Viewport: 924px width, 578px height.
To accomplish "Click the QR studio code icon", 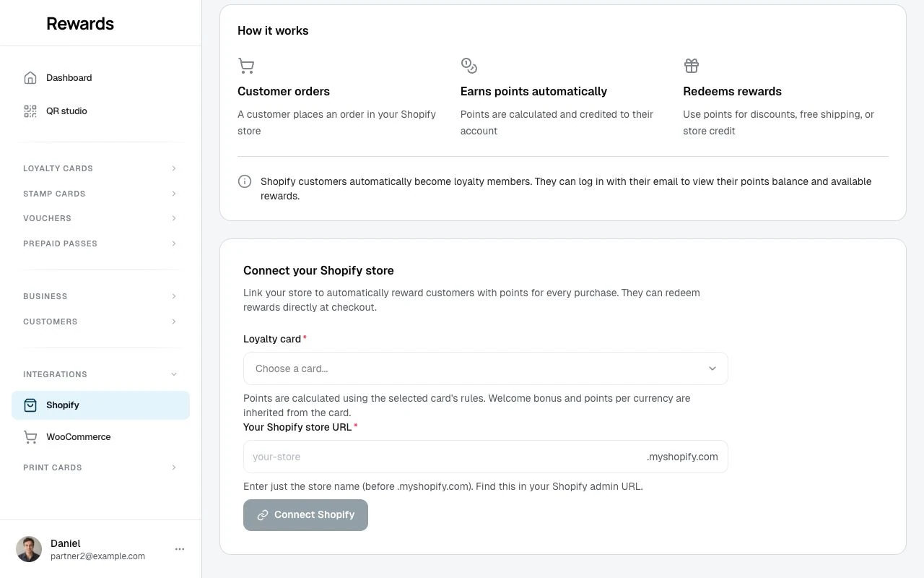I will click(30, 111).
